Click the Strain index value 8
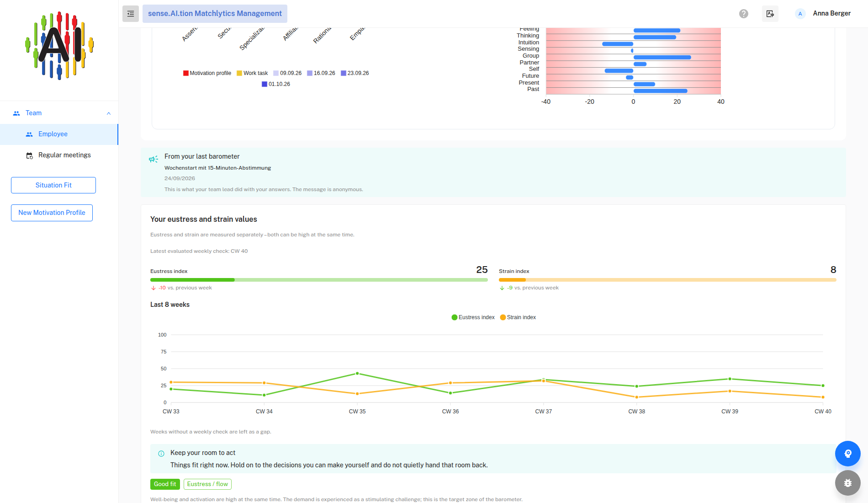 coord(833,270)
